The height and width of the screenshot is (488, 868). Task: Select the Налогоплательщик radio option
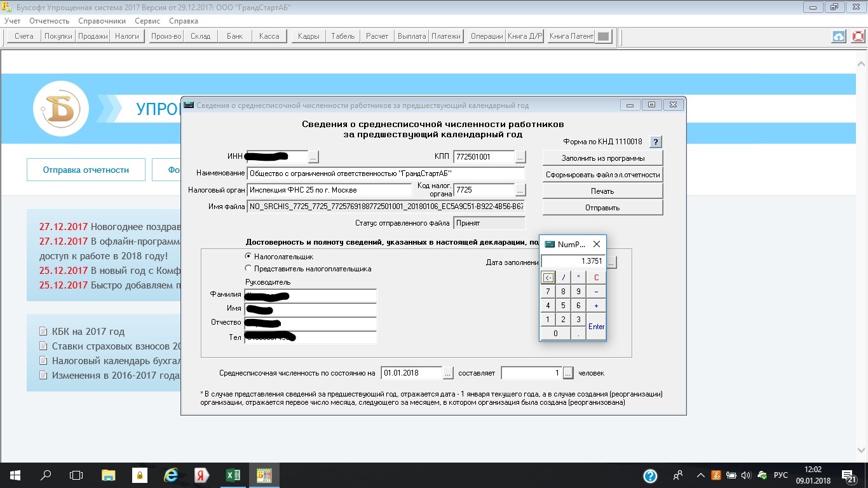click(248, 257)
